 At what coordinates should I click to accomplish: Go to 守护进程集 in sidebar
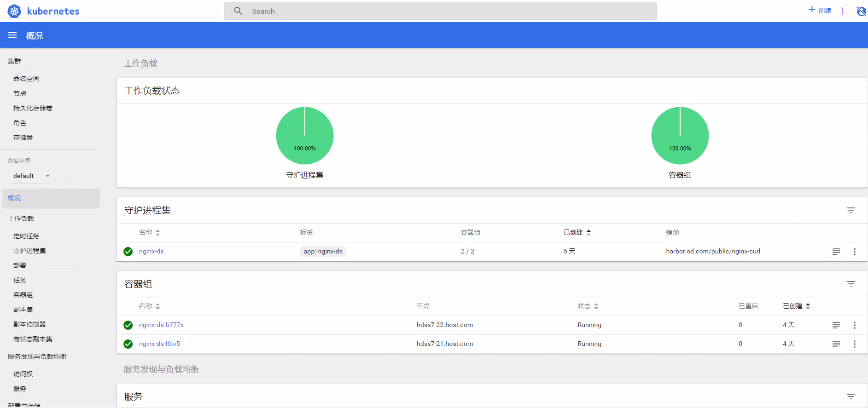click(29, 251)
